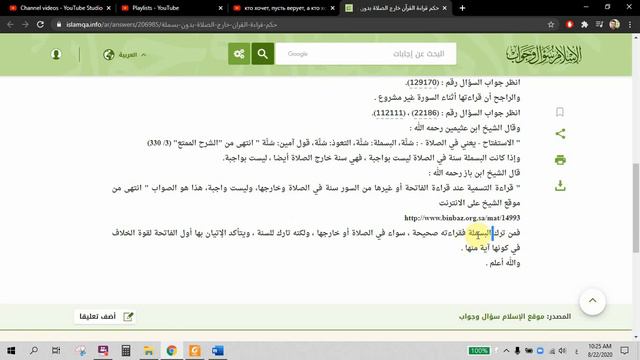Screen dimensions: 640x360
Task: Share the answer using the share icon
Action: pos(560,134)
